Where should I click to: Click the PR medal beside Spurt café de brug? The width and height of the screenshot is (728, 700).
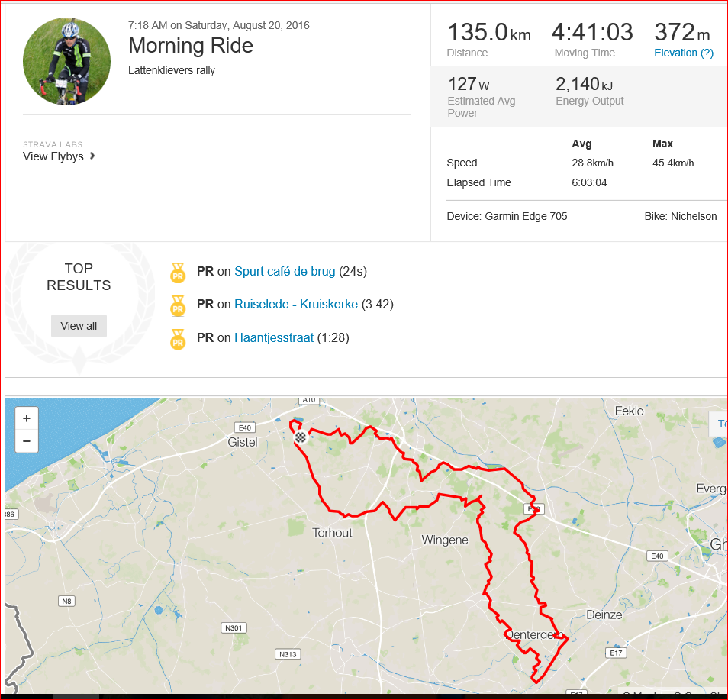pyautogui.click(x=178, y=273)
